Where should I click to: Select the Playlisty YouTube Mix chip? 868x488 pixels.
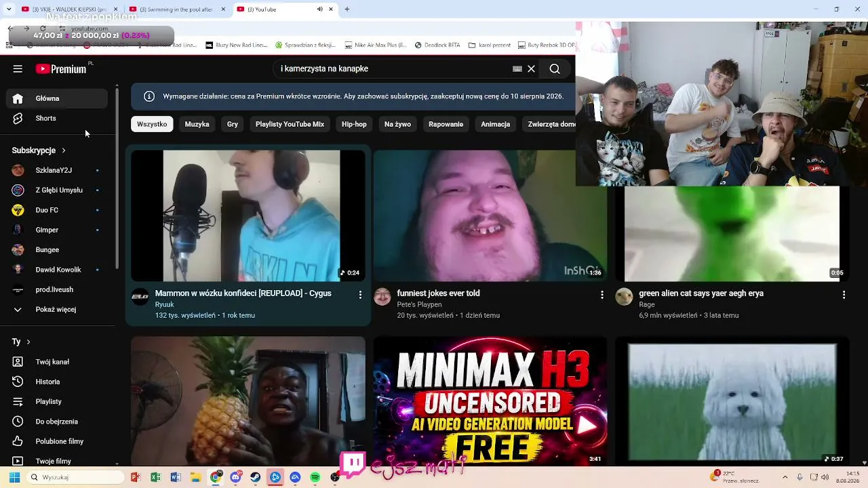click(290, 124)
